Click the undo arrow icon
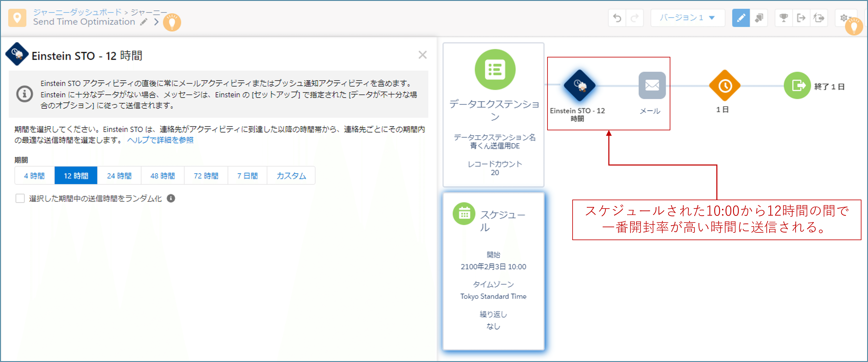 point(617,18)
